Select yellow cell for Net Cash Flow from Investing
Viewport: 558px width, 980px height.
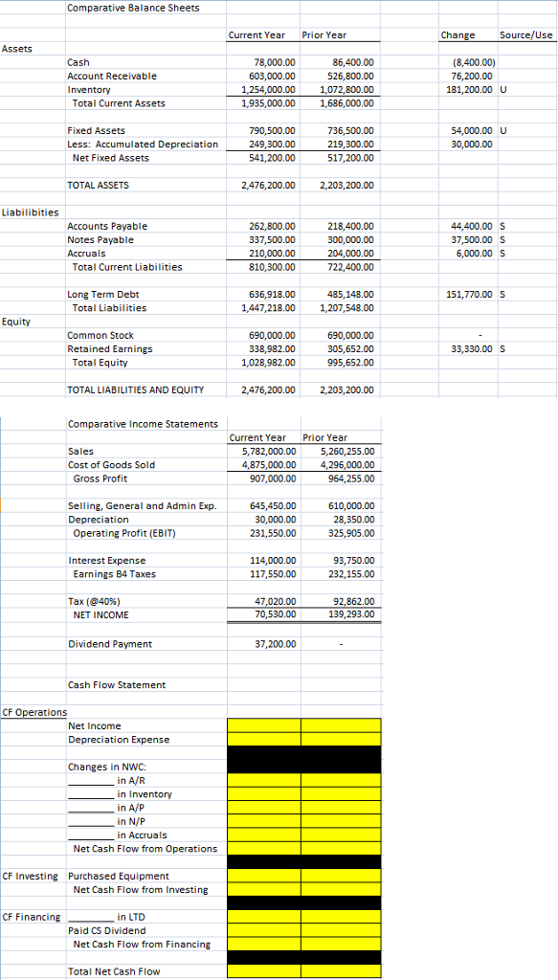coord(264,889)
